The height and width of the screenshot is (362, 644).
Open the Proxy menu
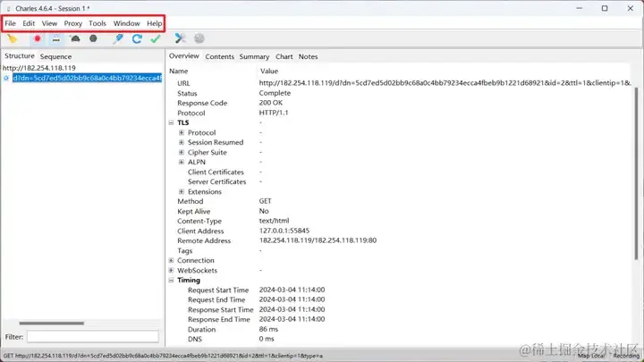coord(73,23)
